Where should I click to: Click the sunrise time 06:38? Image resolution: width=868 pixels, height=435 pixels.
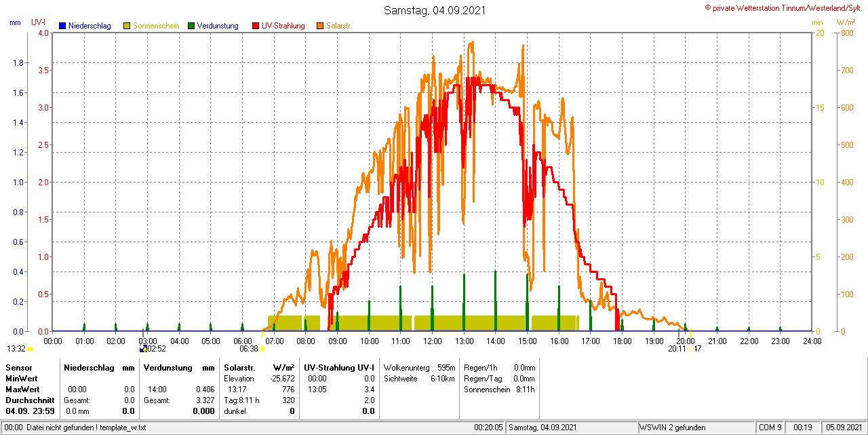(249, 349)
